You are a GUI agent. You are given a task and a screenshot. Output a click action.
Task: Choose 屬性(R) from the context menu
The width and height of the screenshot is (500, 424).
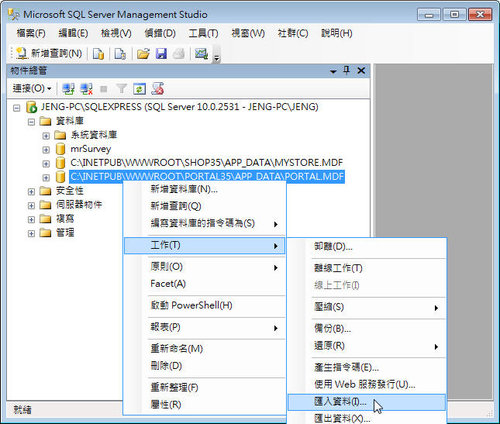(x=205, y=405)
